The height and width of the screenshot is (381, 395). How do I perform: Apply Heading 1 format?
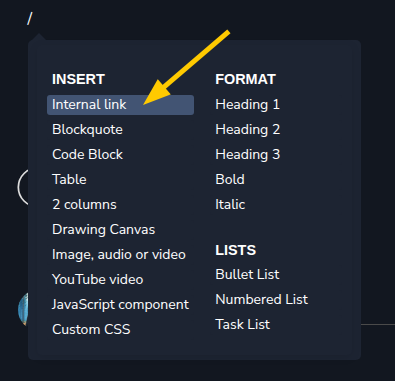tap(248, 105)
